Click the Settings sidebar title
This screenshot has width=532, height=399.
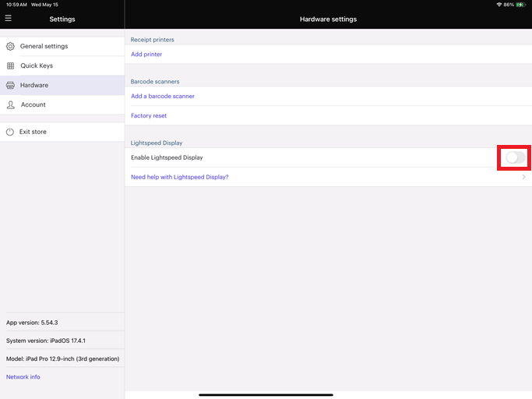click(62, 19)
